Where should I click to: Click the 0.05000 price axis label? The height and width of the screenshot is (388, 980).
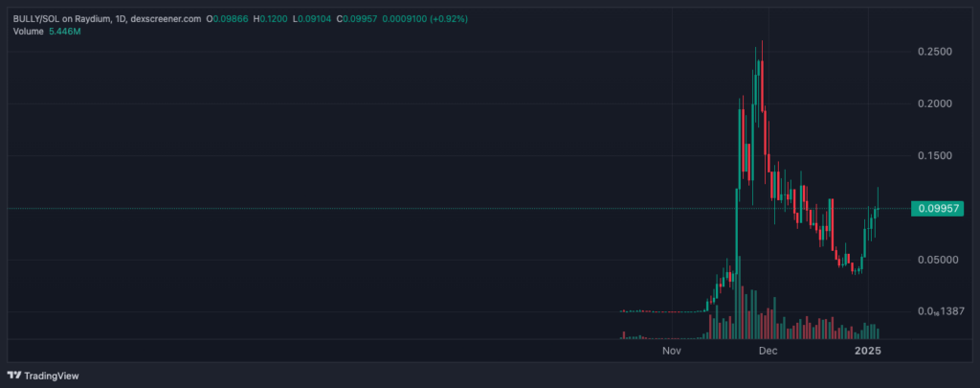937,260
